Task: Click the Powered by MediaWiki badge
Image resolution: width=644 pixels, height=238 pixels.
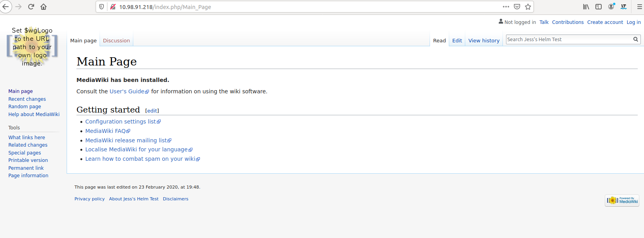Action: [622, 200]
